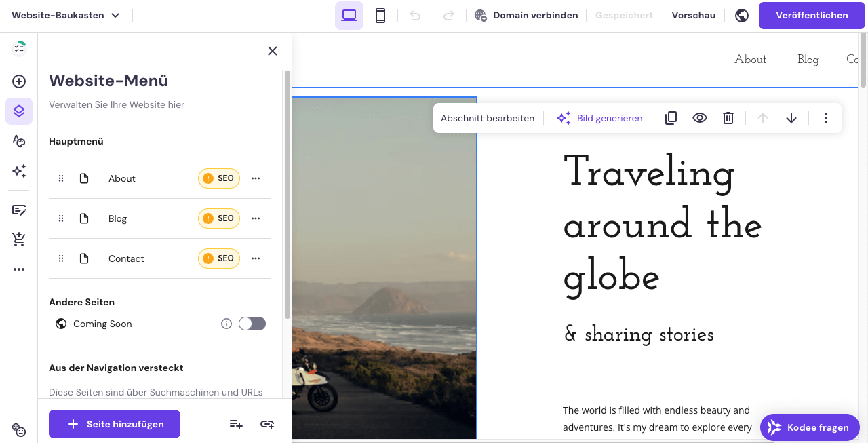Open the pages and navigation layers icon

[x=19, y=111]
